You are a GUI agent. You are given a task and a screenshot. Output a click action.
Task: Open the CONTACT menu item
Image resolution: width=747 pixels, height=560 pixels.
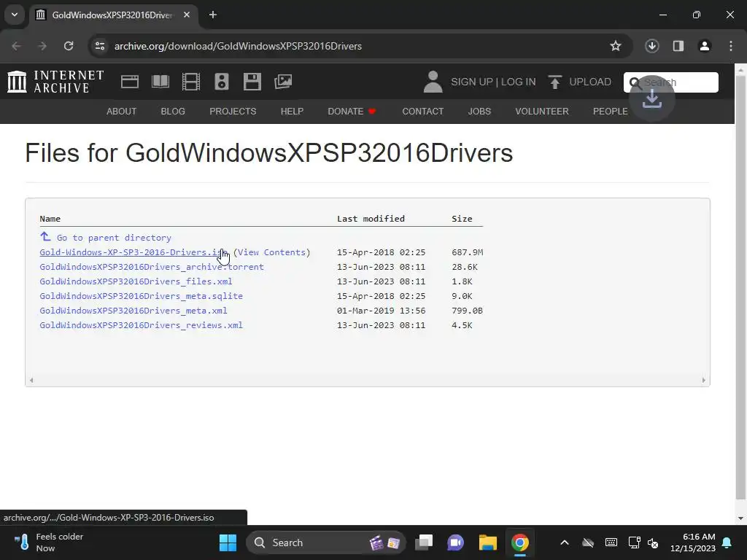click(422, 112)
